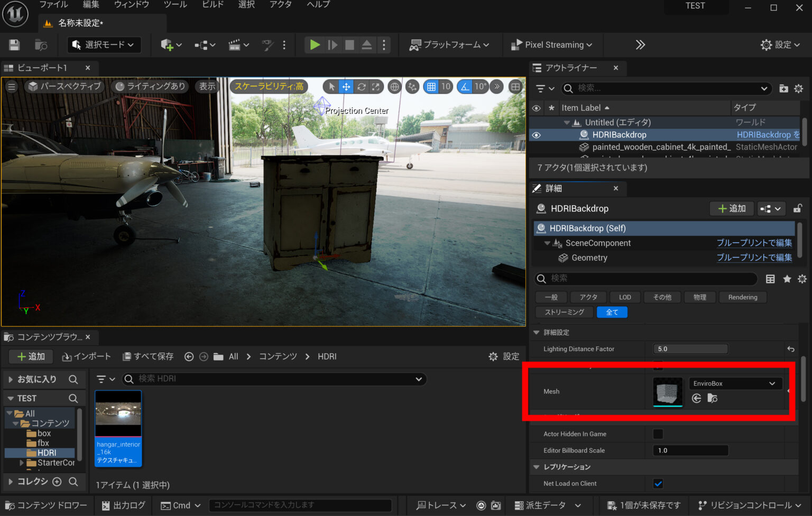812x516 pixels.
Task: Select the Move tool in the viewport
Action: pos(346,86)
